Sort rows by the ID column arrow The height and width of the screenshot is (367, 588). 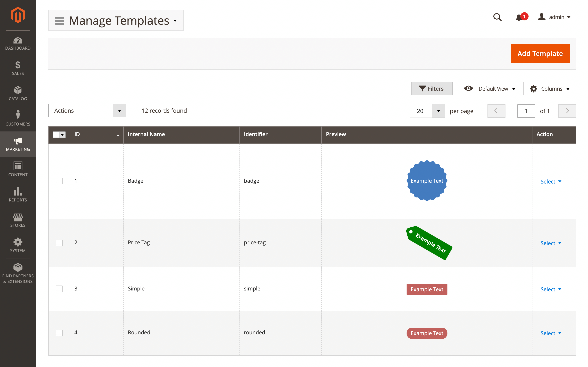117,134
